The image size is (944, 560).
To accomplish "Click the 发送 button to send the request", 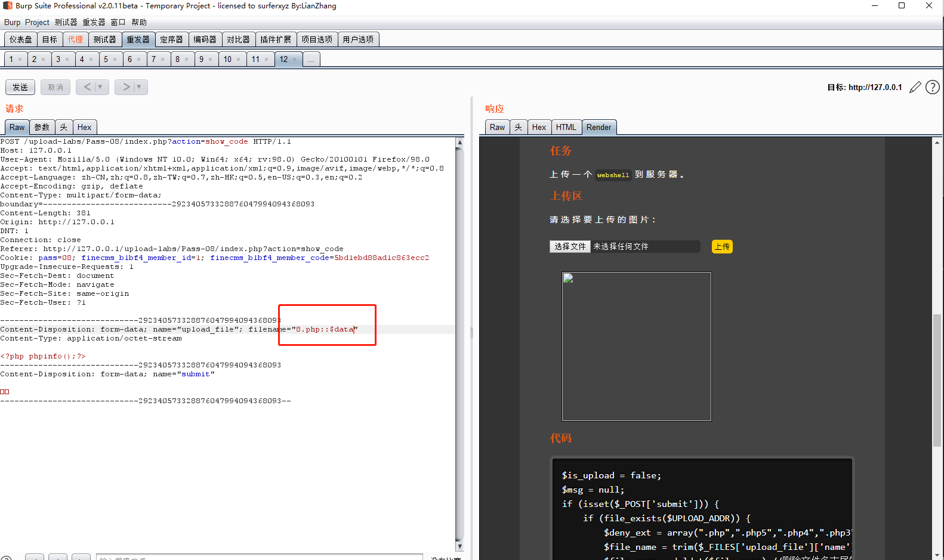I will coord(20,87).
